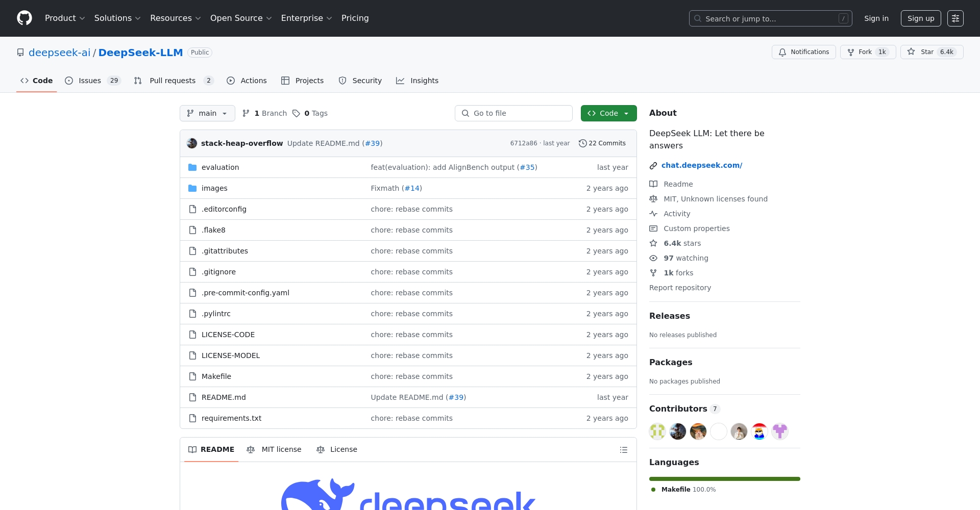Expand the green Code dropdown button

point(608,113)
